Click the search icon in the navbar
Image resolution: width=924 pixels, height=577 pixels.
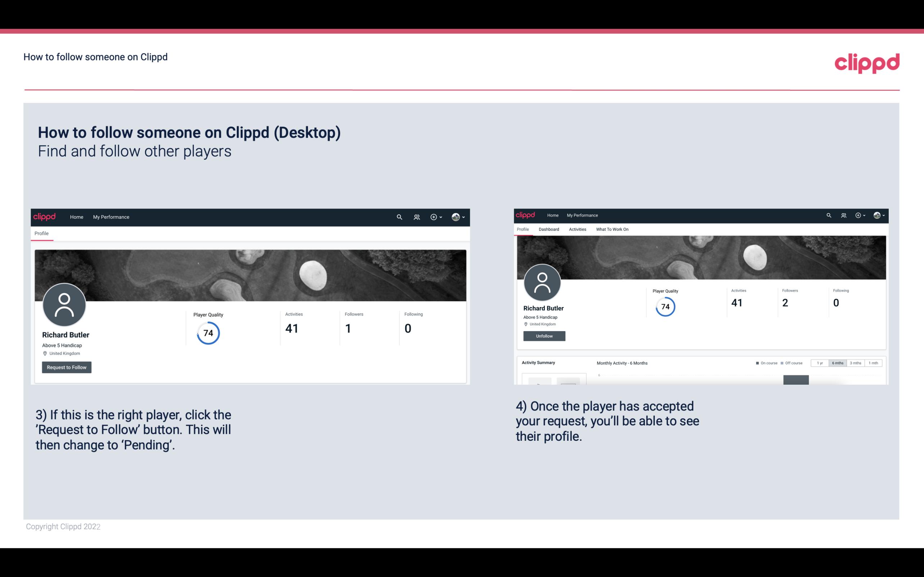398,217
